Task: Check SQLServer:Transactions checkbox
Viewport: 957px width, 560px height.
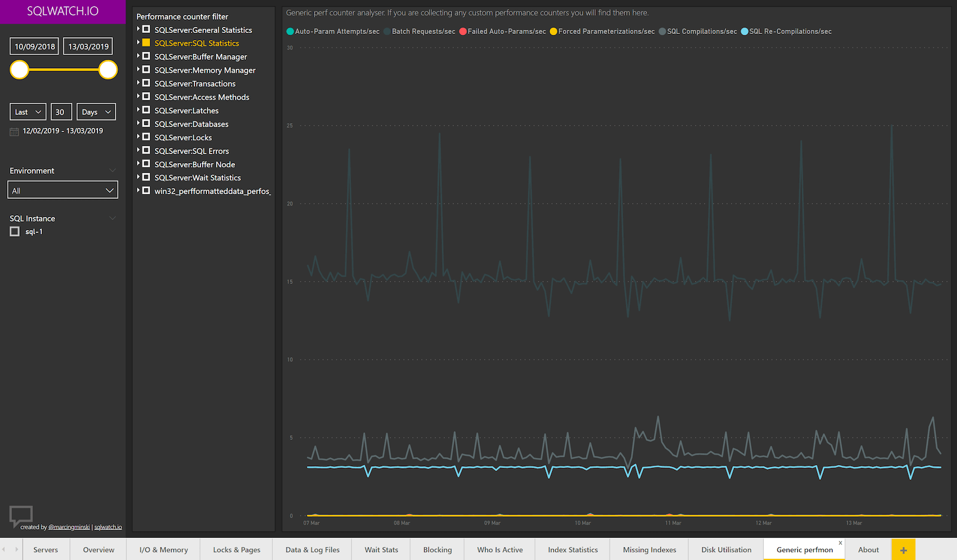Action: 146,83
